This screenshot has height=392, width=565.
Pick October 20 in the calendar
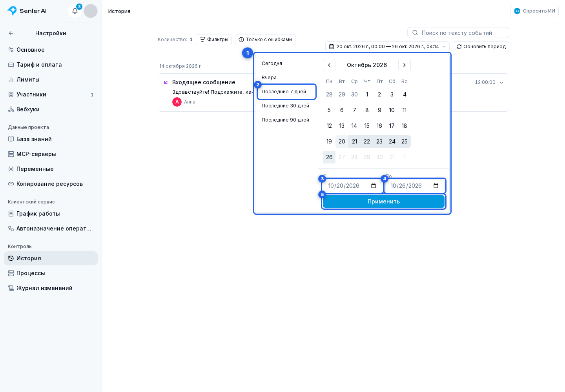tap(342, 142)
